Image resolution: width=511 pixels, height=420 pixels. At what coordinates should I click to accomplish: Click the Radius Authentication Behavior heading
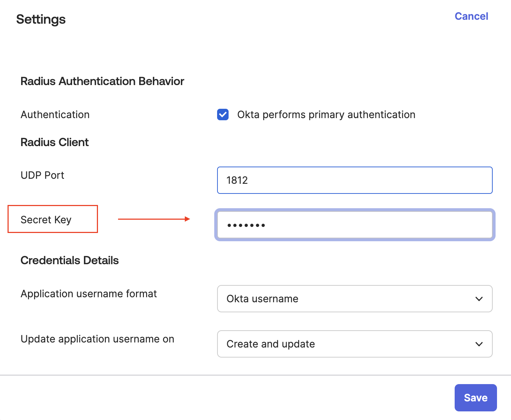point(102,81)
